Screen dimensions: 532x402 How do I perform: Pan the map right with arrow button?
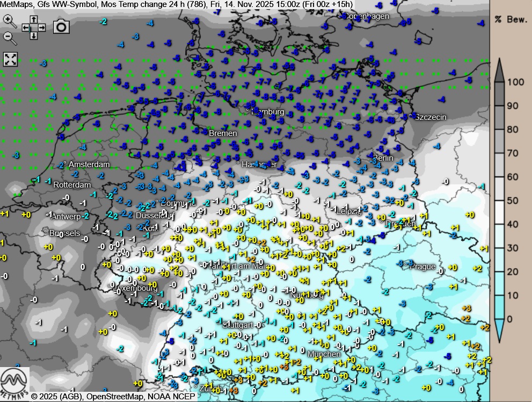(x=42, y=27)
